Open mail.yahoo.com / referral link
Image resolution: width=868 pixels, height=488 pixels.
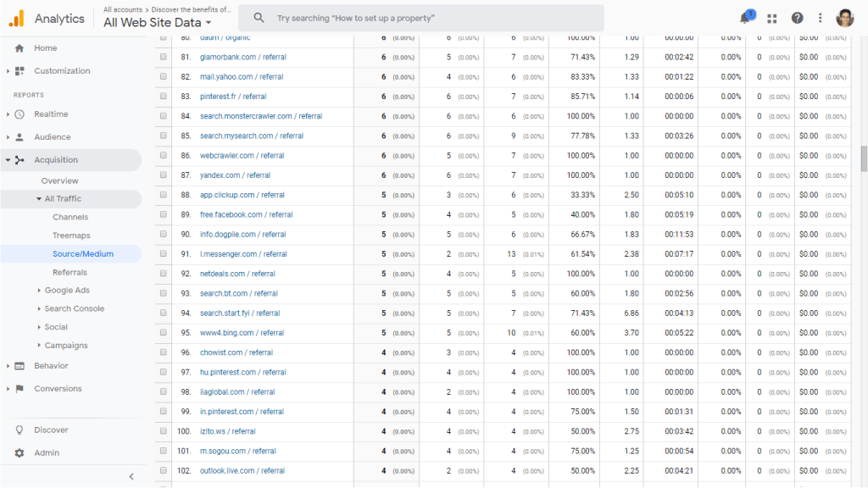(x=242, y=77)
